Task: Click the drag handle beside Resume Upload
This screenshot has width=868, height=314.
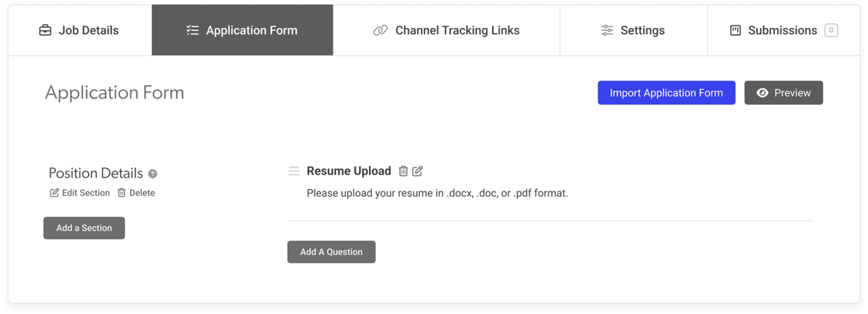Action: click(x=294, y=171)
